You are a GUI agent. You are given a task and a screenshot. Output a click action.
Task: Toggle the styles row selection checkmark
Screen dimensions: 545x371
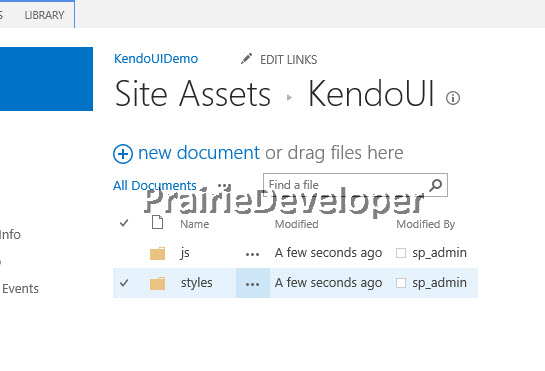pos(124,283)
